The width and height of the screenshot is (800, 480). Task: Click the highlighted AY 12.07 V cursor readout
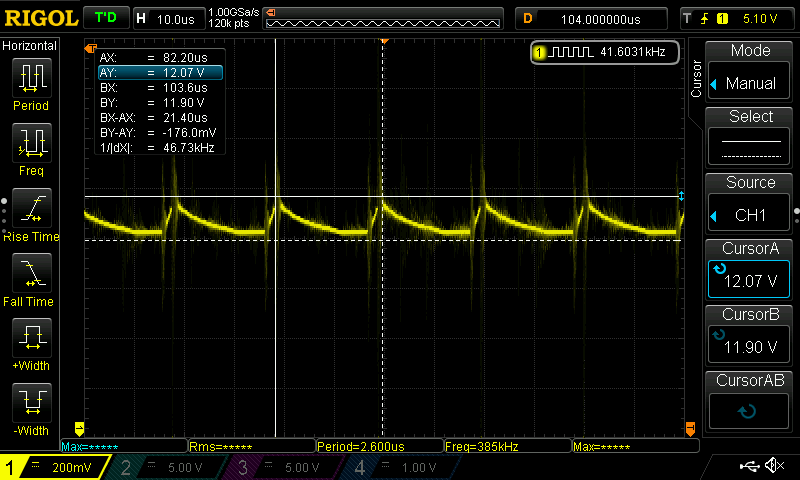pos(160,72)
